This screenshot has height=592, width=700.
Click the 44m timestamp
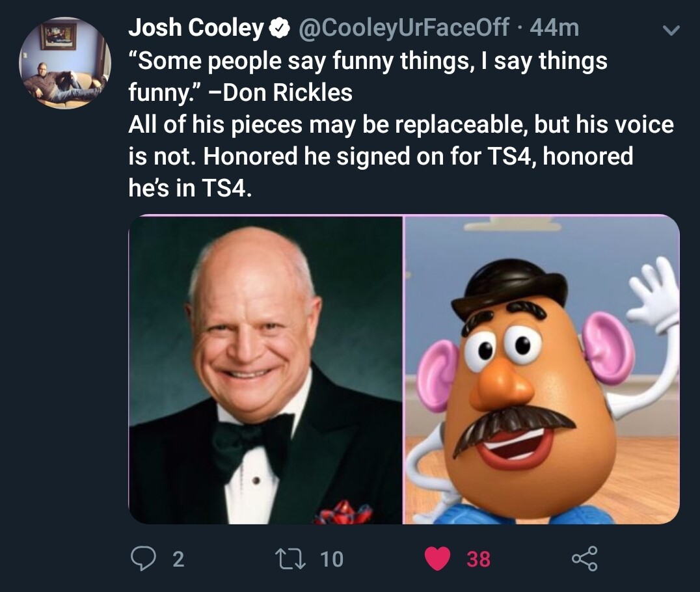click(x=554, y=27)
